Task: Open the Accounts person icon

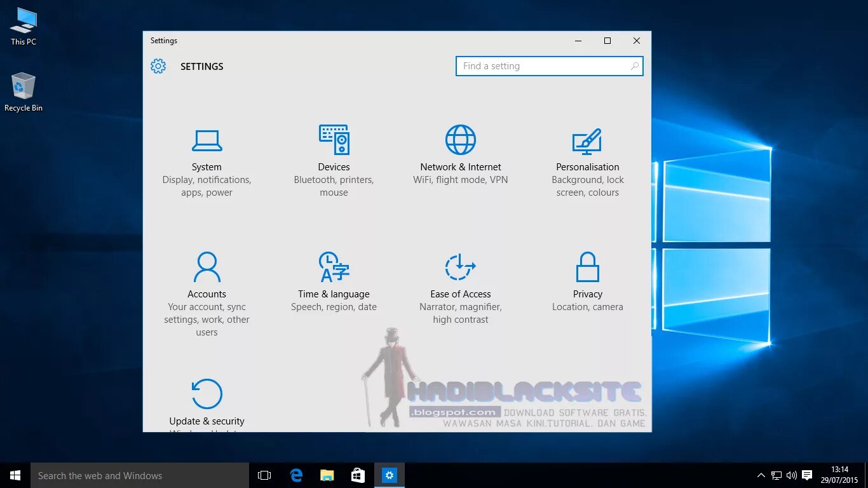Action: coord(207,267)
